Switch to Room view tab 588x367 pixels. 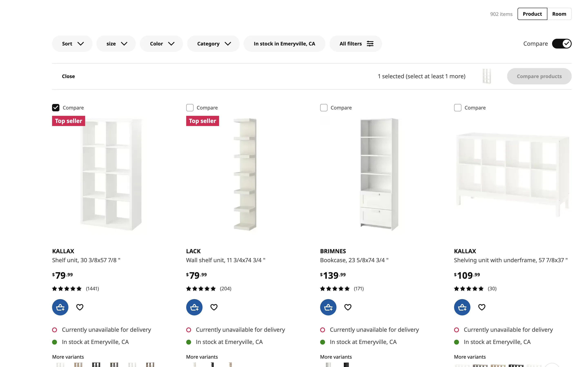pos(559,14)
